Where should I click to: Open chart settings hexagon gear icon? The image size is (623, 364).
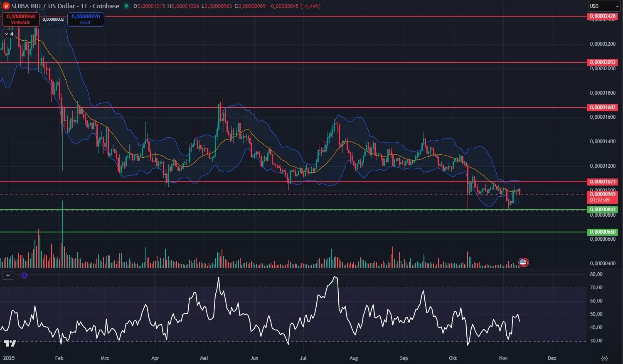click(x=604, y=358)
